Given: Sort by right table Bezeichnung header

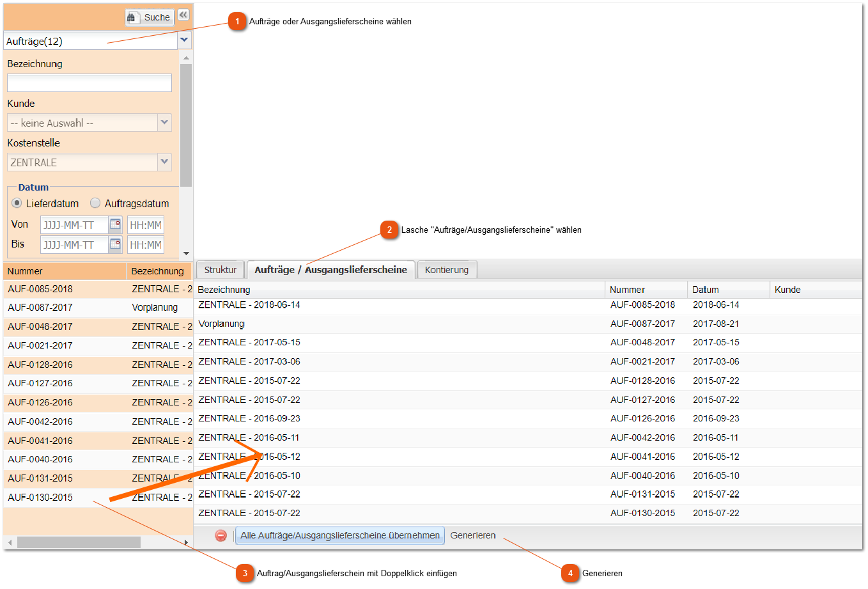Looking at the screenshot, I should pos(399,290).
